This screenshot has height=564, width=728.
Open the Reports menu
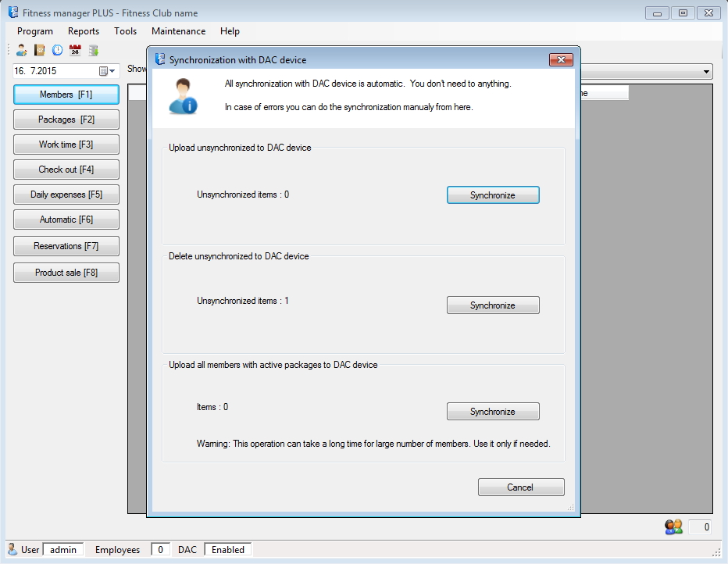pos(84,31)
